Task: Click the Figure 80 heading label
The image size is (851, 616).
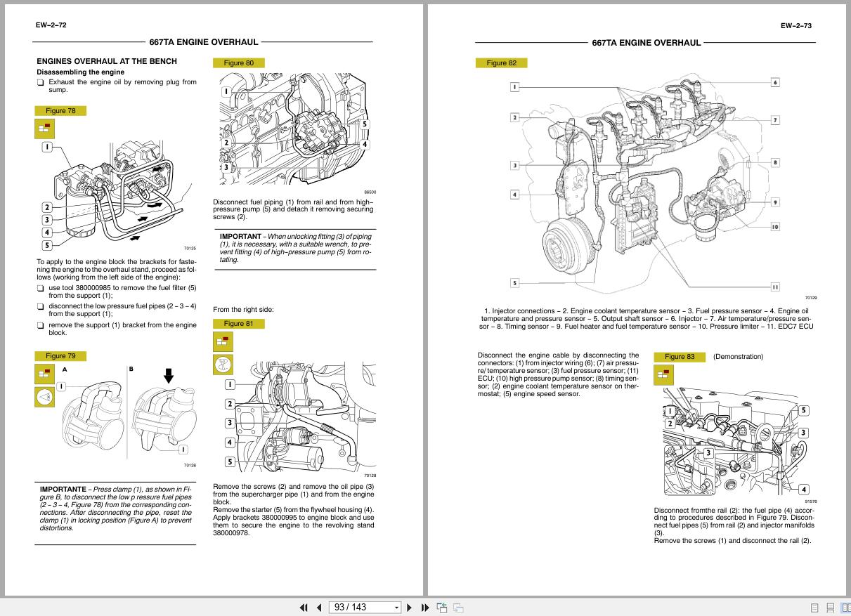Action: click(x=238, y=63)
